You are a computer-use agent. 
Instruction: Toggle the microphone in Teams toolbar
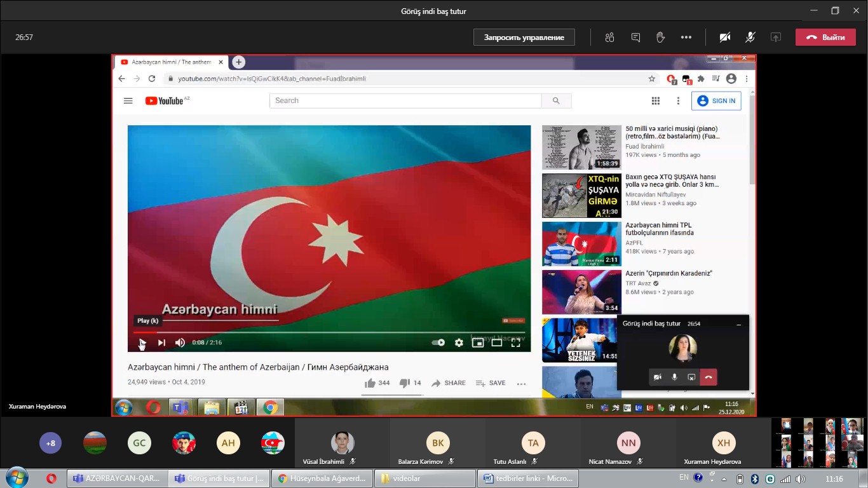coord(750,37)
